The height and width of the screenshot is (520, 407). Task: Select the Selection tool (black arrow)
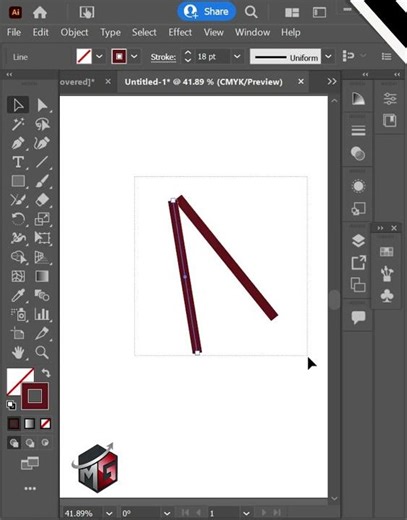pyautogui.click(x=18, y=105)
